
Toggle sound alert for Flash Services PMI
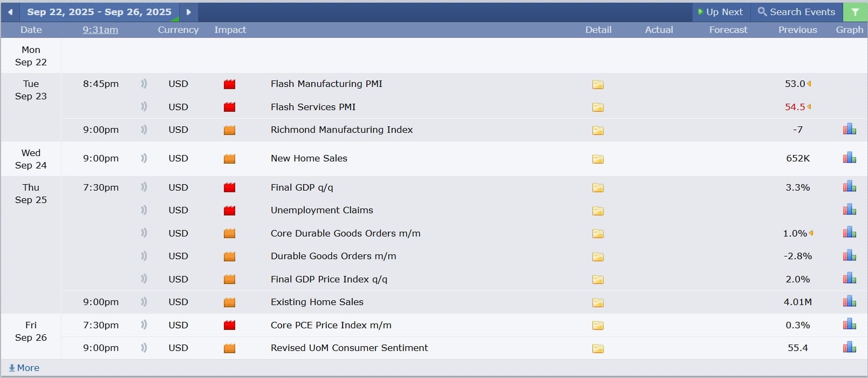tap(143, 107)
